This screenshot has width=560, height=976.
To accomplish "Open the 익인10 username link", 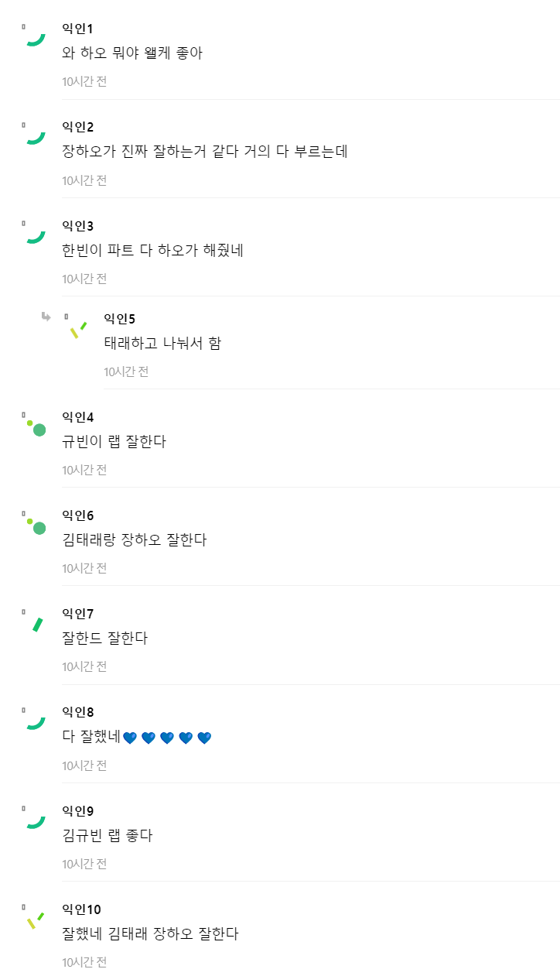I will tap(81, 909).
